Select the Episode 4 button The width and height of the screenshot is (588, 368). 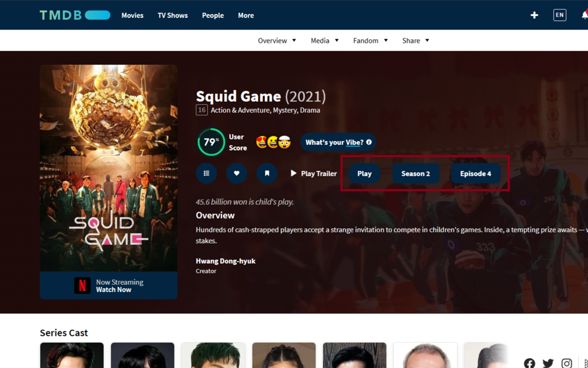pos(475,173)
